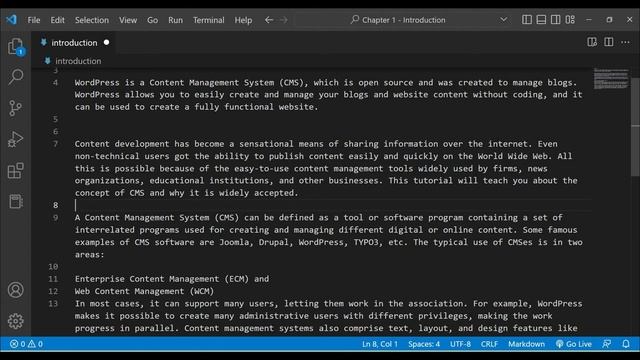
Task: Open the Edit menu
Action: pos(58,20)
